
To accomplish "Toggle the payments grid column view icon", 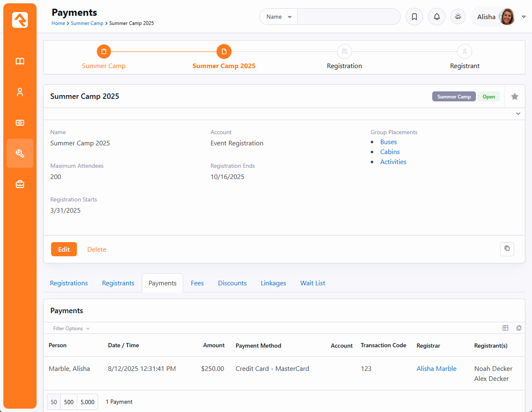I will coord(505,328).
